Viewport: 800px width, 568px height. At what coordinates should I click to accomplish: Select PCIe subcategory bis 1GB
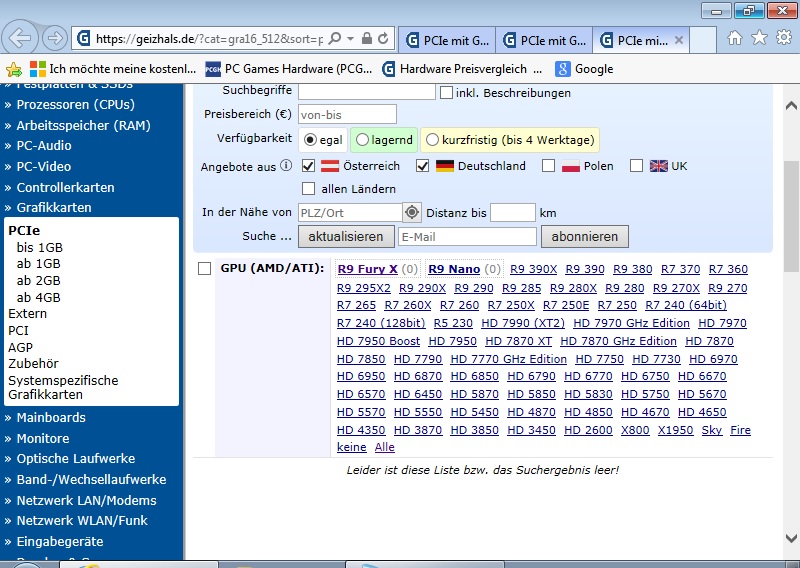[x=39, y=248]
